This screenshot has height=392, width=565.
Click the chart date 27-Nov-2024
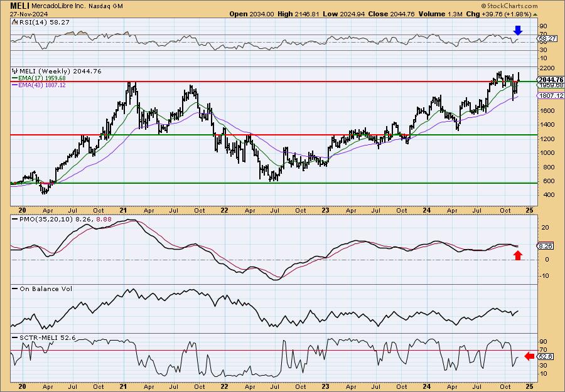pyautogui.click(x=28, y=14)
